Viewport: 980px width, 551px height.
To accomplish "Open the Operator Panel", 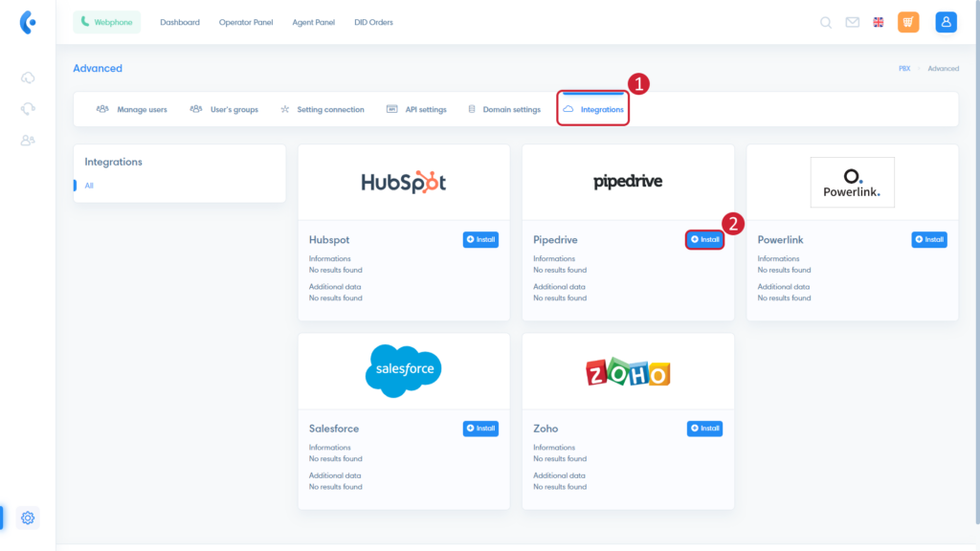I will (x=246, y=23).
